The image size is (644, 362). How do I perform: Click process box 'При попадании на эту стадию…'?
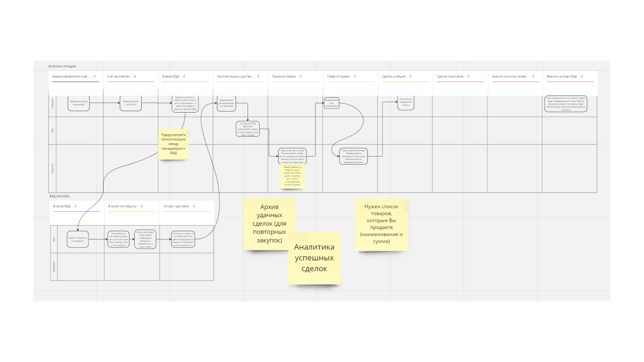pos(566,104)
